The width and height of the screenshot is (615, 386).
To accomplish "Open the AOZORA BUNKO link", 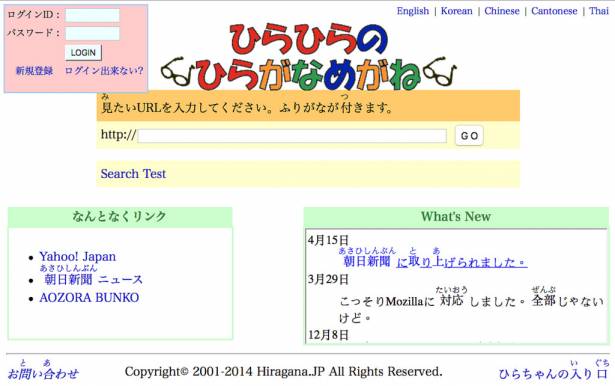I will [x=89, y=298].
